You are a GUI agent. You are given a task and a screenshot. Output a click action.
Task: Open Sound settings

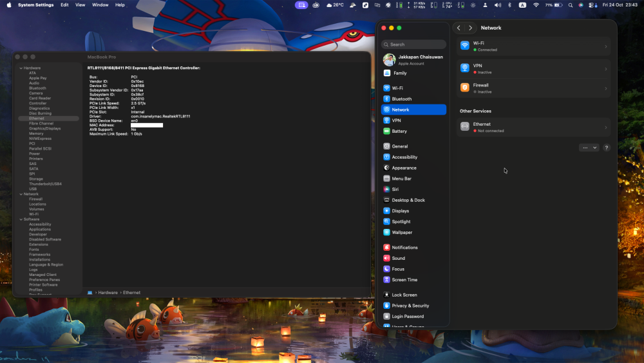pyautogui.click(x=413, y=258)
